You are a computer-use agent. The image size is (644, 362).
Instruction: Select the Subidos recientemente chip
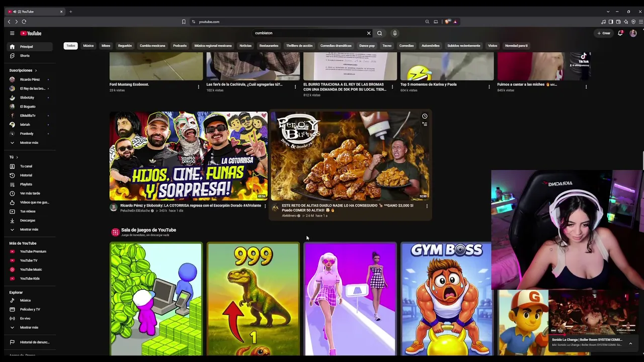464,46
